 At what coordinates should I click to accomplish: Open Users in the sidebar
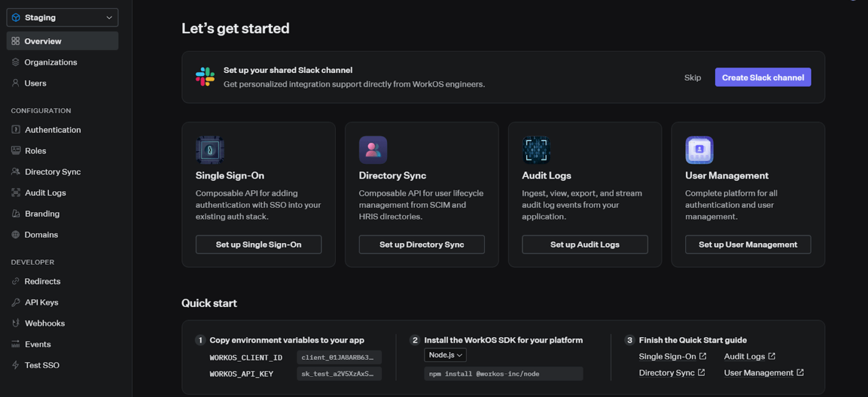point(62,83)
